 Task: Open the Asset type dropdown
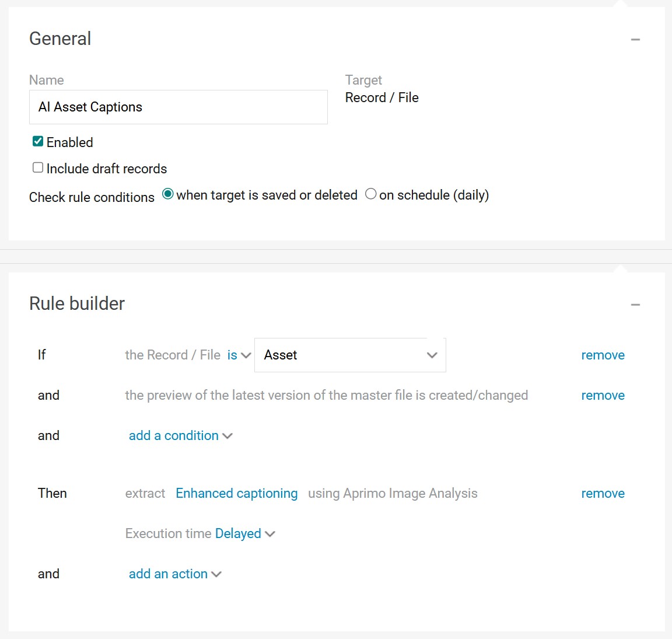pyautogui.click(x=350, y=355)
